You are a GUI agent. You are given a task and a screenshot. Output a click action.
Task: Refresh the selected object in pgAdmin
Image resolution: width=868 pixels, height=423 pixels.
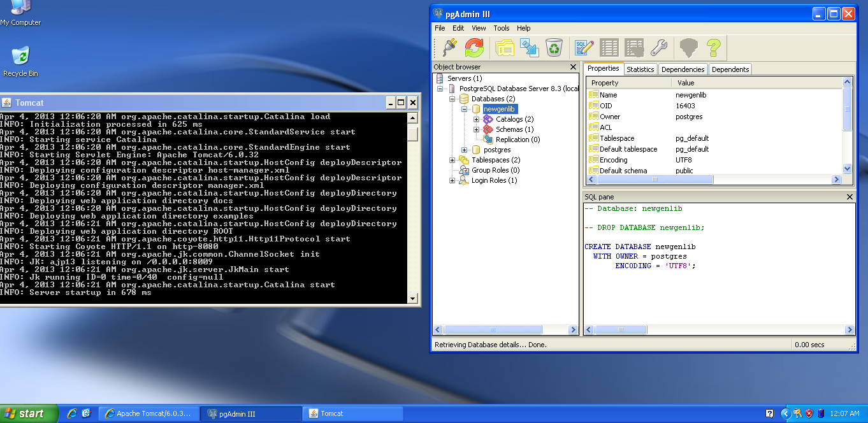pyautogui.click(x=474, y=48)
